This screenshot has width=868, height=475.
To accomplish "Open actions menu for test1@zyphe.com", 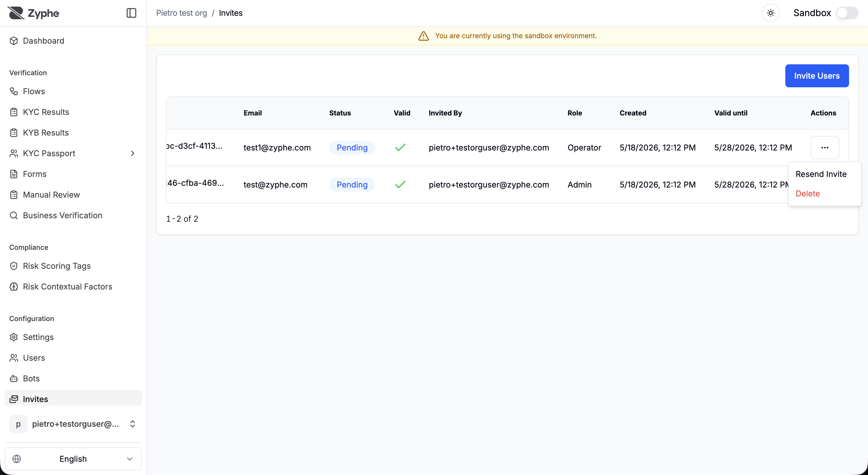I will tap(825, 148).
